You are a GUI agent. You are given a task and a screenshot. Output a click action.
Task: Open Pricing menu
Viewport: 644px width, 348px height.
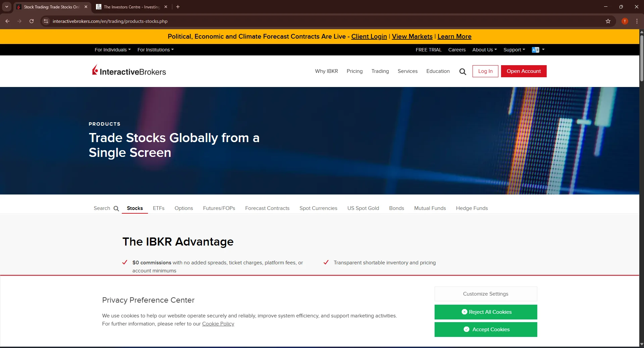pos(355,71)
